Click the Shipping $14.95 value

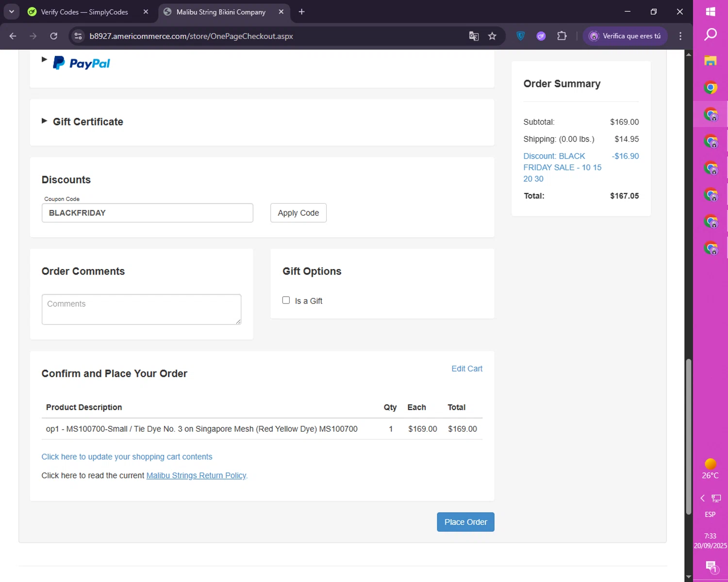pyautogui.click(x=627, y=139)
